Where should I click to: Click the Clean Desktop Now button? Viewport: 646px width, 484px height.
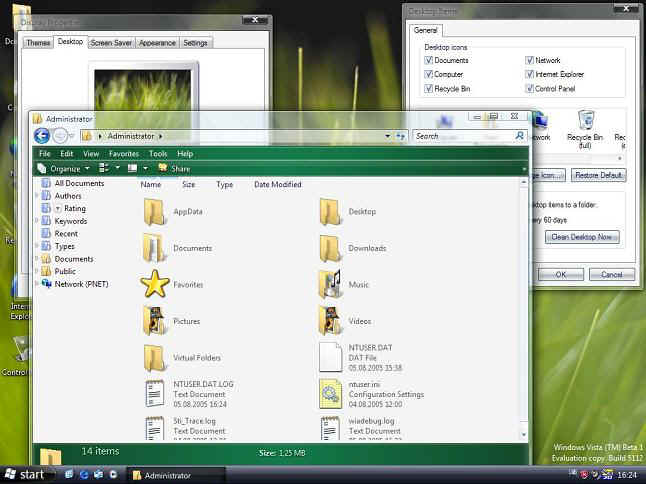582,237
